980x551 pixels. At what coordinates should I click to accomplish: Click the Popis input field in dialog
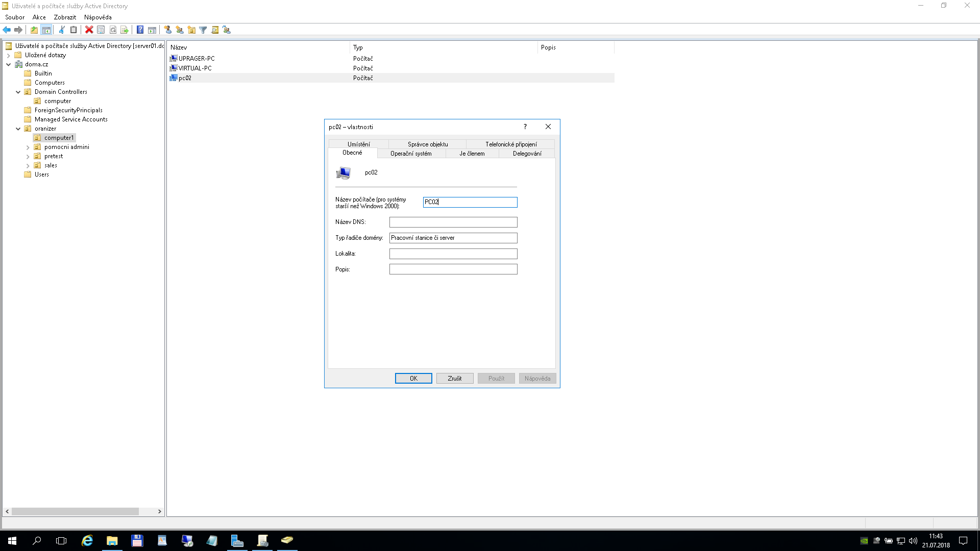tap(453, 269)
